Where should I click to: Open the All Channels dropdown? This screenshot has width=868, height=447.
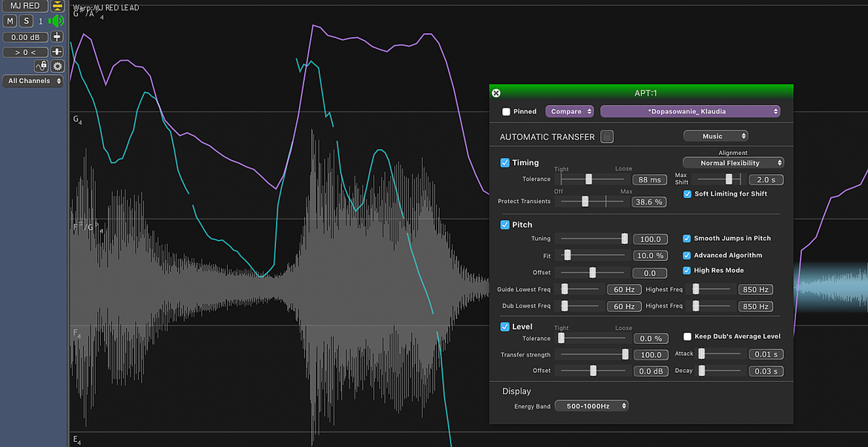point(33,82)
